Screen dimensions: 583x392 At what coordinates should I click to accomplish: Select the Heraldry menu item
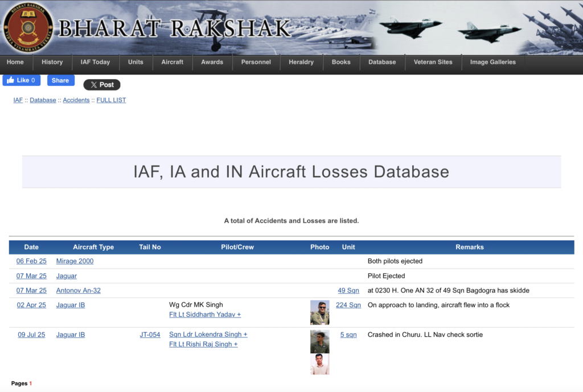click(x=301, y=62)
